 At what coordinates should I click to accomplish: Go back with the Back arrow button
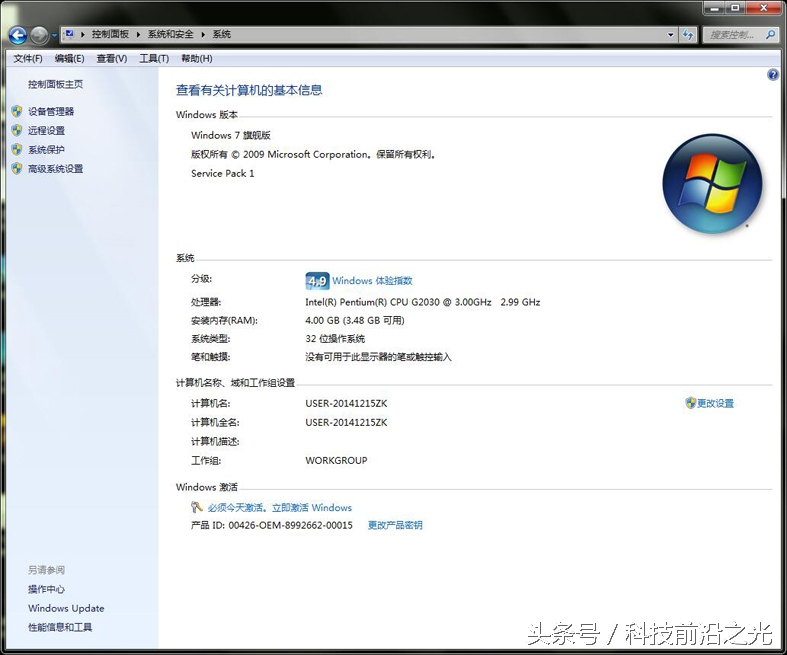pyautogui.click(x=18, y=35)
